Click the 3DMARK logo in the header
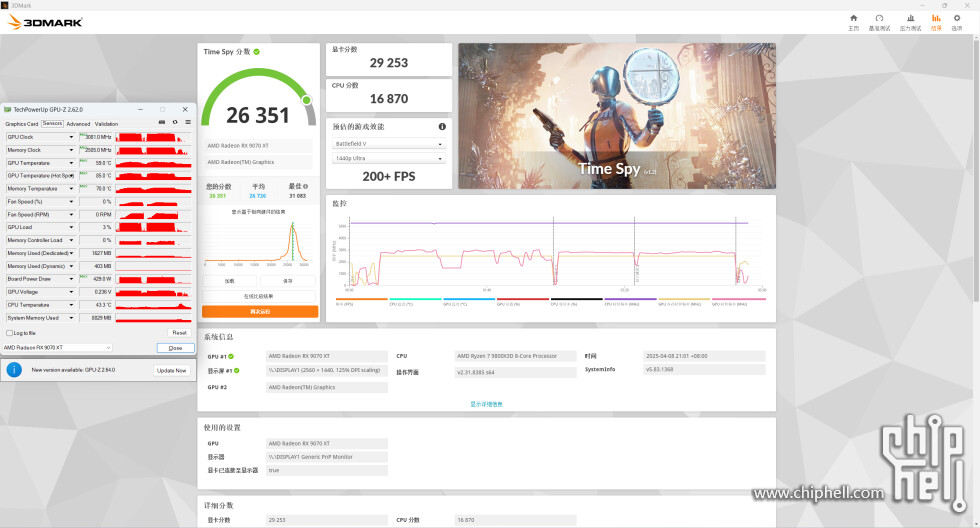Image resolution: width=980 pixels, height=528 pixels. 45,22
